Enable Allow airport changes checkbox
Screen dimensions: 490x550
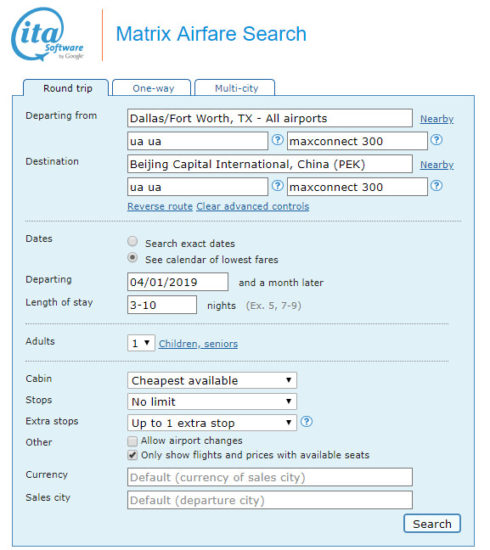tap(132, 441)
